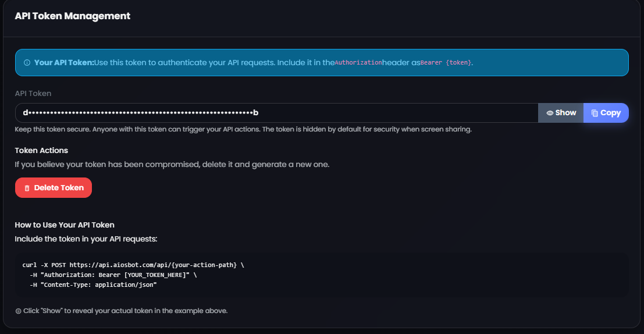The width and height of the screenshot is (644, 334).
Task: Click the Content-Type application/json code line
Action: [x=93, y=285]
